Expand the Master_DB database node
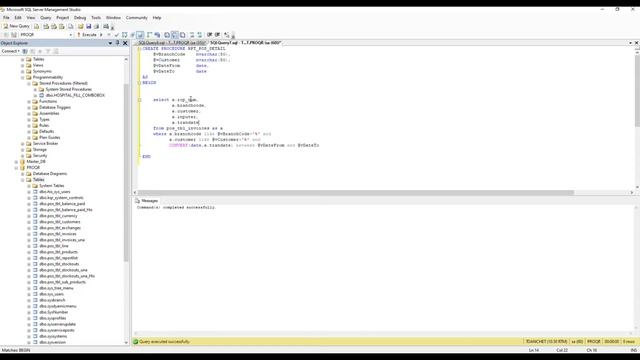The width and height of the screenshot is (640, 360). [16, 162]
